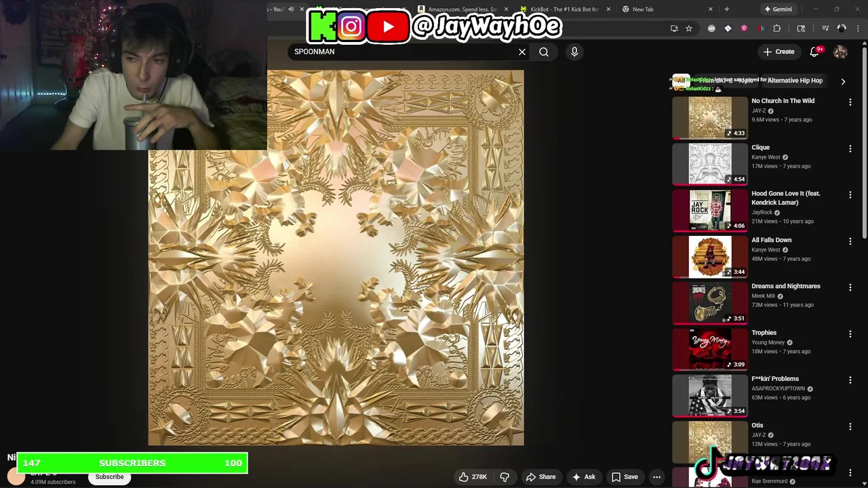Screen dimensions: 868x488
Task: Open the search tabs icon in the toolbar
Action: (801, 28)
